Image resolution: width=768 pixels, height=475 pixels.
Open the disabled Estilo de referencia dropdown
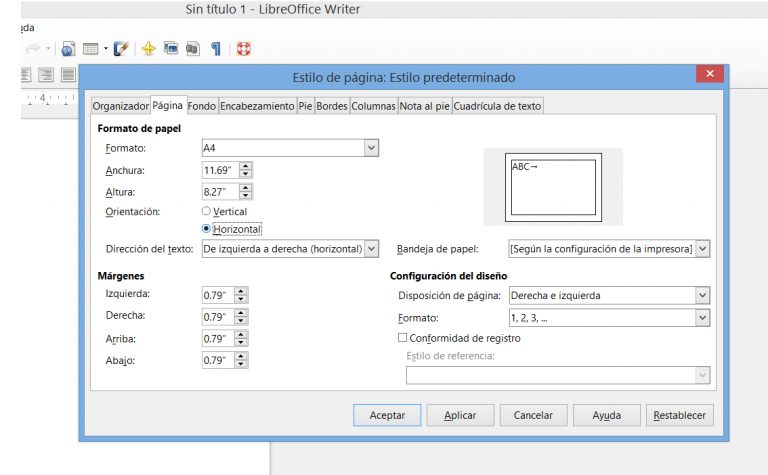(x=702, y=375)
